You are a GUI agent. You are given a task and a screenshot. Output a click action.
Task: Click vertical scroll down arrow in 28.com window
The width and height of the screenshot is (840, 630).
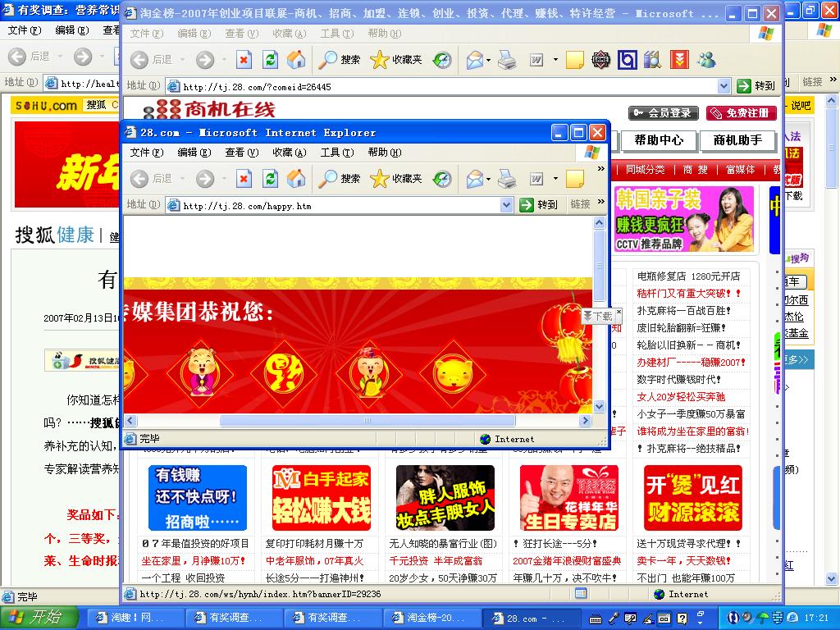(x=599, y=407)
